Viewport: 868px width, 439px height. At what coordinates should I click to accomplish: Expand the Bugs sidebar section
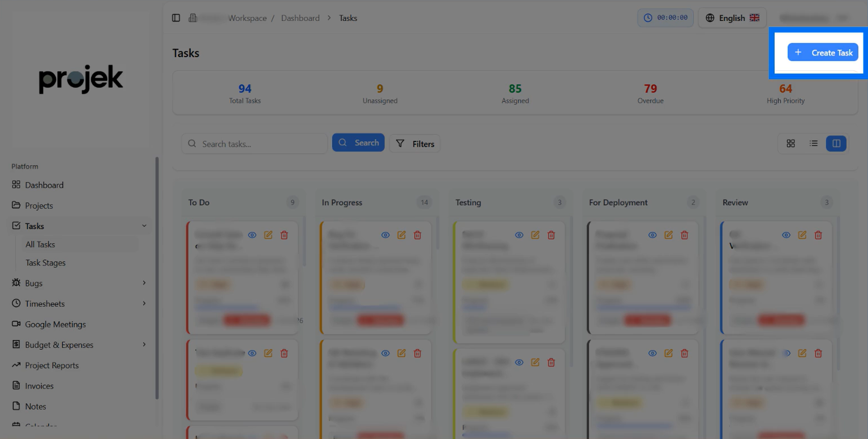pyautogui.click(x=144, y=283)
